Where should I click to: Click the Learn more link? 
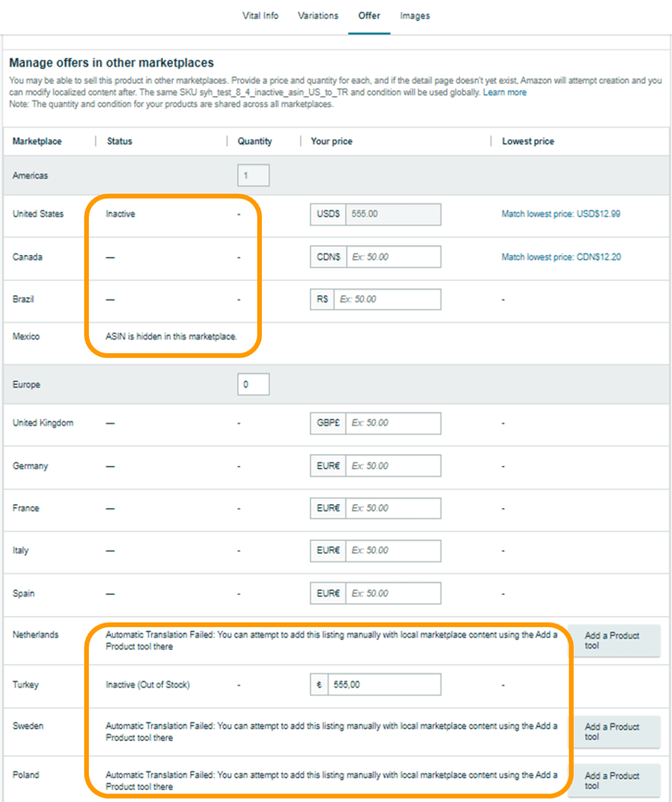505,92
